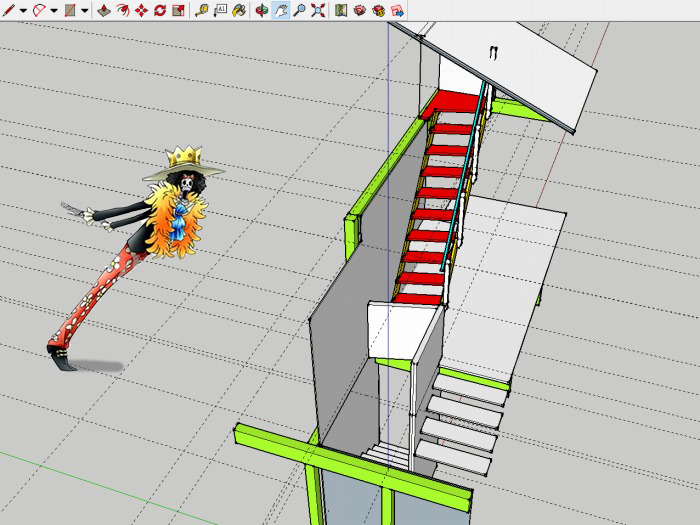700x525 pixels.
Task: Click the active Pan hand tool
Action: click(x=280, y=10)
